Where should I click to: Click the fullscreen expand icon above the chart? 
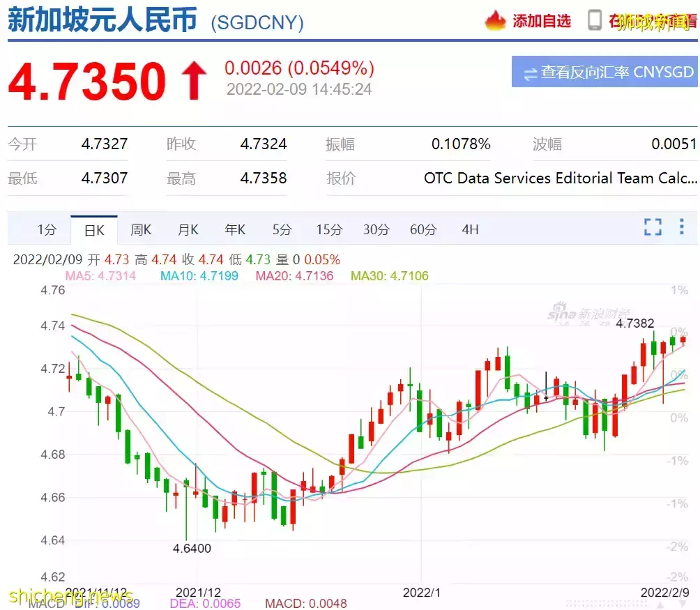pos(653,227)
